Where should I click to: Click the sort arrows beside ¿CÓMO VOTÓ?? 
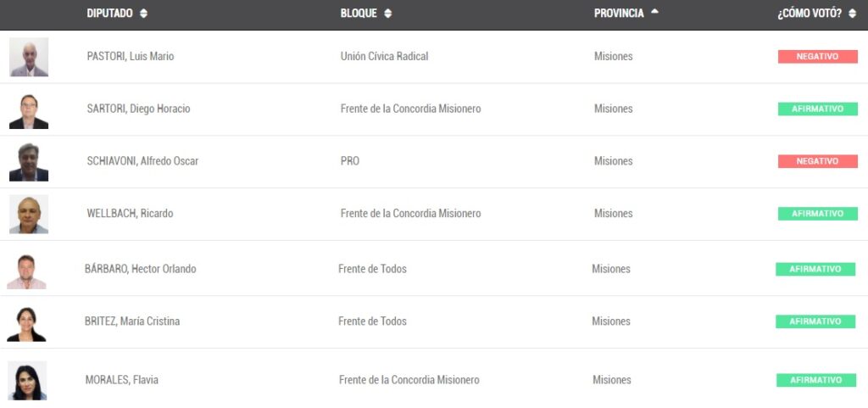pos(852,14)
